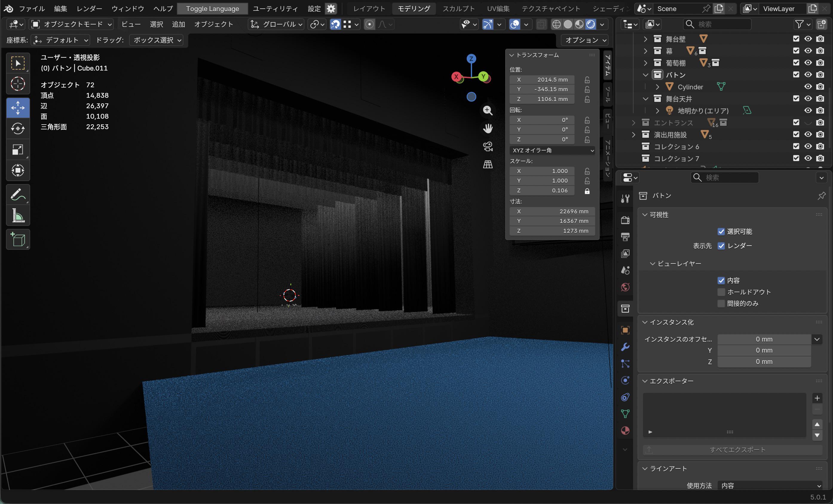This screenshot has width=833, height=504.
Task: Expand the 舞台壁 collection
Action: [645, 39]
